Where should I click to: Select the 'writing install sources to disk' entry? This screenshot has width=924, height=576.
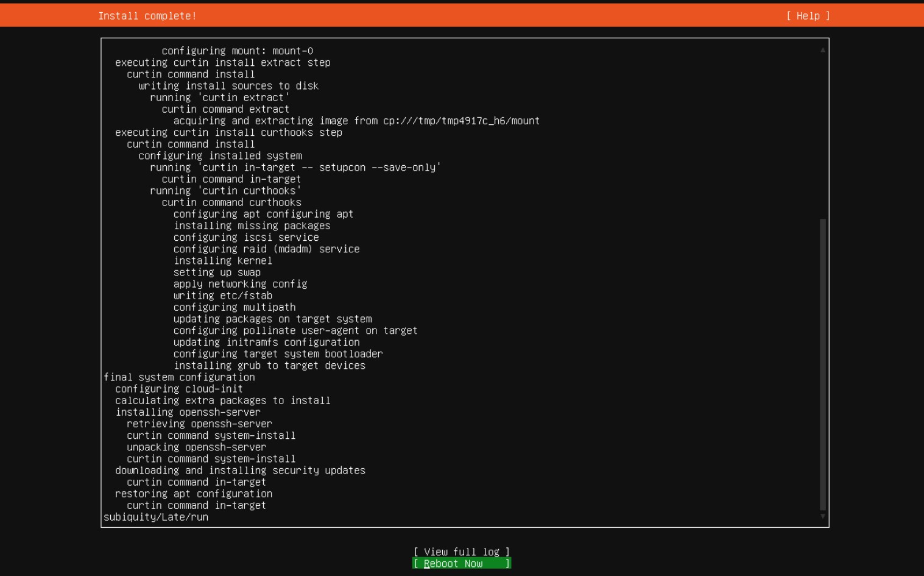(x=228, y=86)
